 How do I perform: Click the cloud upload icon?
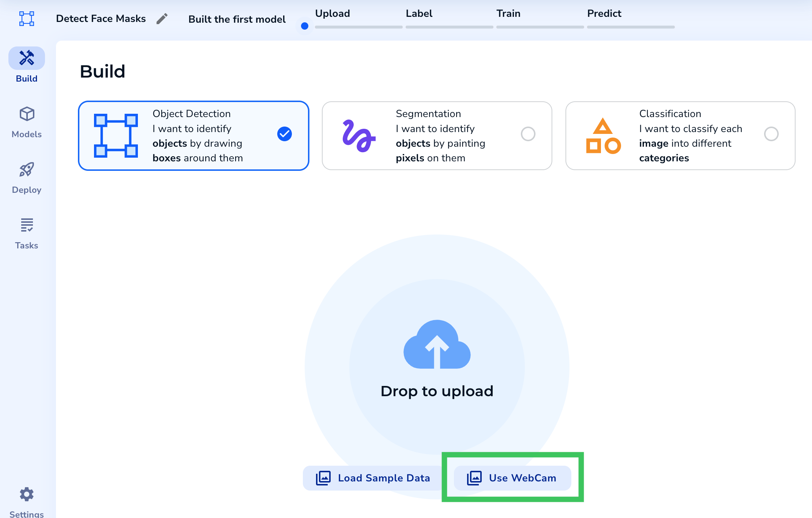pos(437,345)
